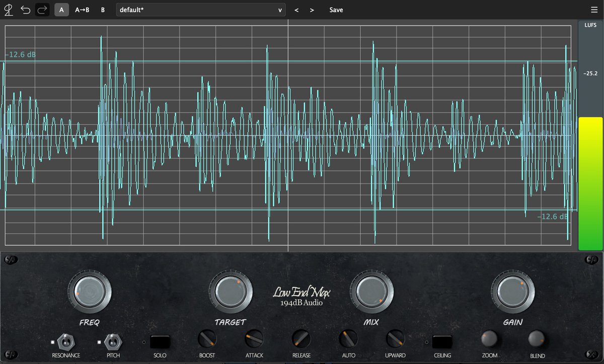
Task: Click the Low End Max logo text
Action: (301, 292)
